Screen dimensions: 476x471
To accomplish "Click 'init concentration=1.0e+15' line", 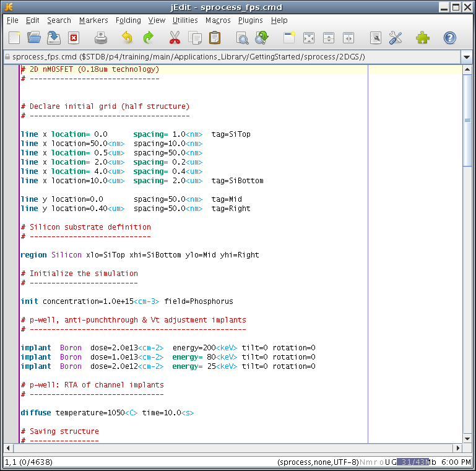I will click(127, 301).
